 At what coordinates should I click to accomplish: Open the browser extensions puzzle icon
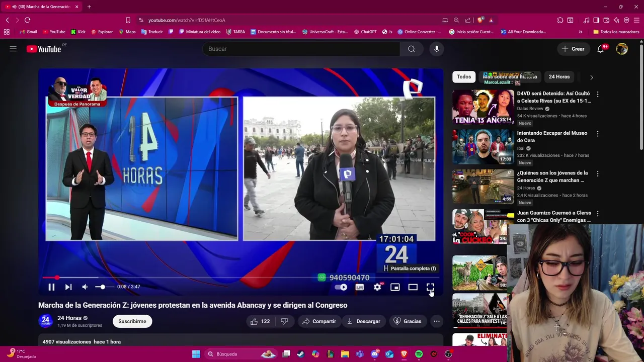click(560, 20)
